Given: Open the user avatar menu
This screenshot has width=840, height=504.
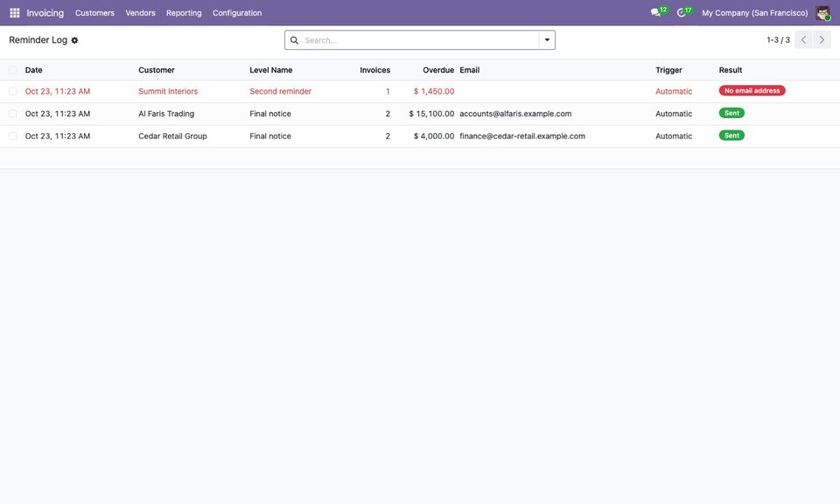Looking at the screenshot, I should click(x=822, y=13).
